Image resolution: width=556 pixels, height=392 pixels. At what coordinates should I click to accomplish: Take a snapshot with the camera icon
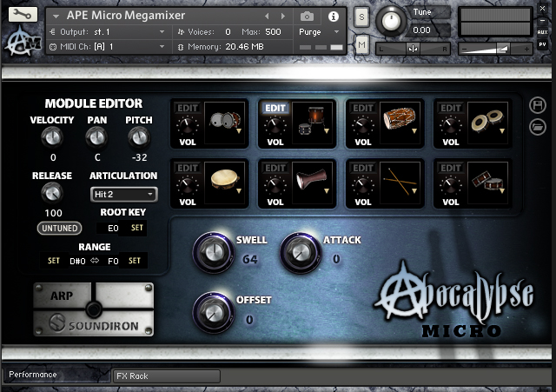[x=308, y=17]
